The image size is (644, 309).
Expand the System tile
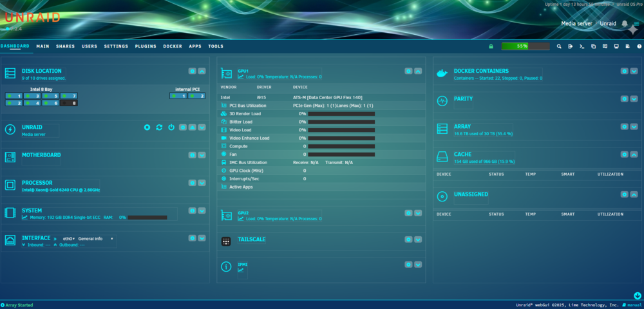coord(202,211)
